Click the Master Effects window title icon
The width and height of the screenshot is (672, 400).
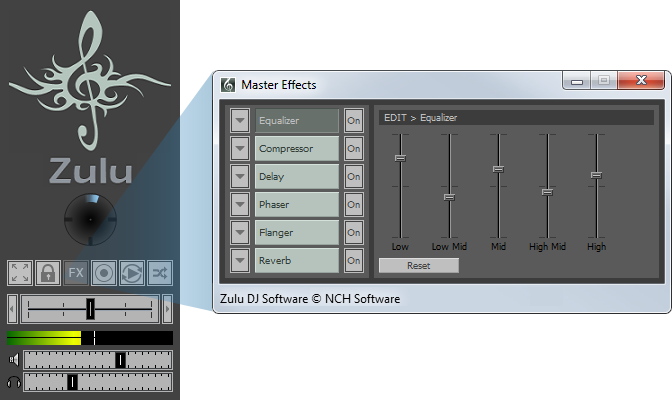228,85
